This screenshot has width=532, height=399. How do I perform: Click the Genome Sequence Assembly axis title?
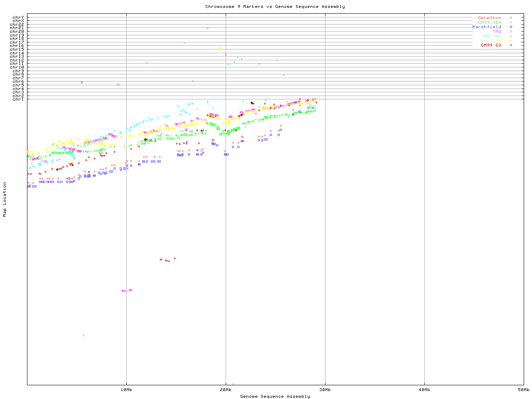[275, 397]
